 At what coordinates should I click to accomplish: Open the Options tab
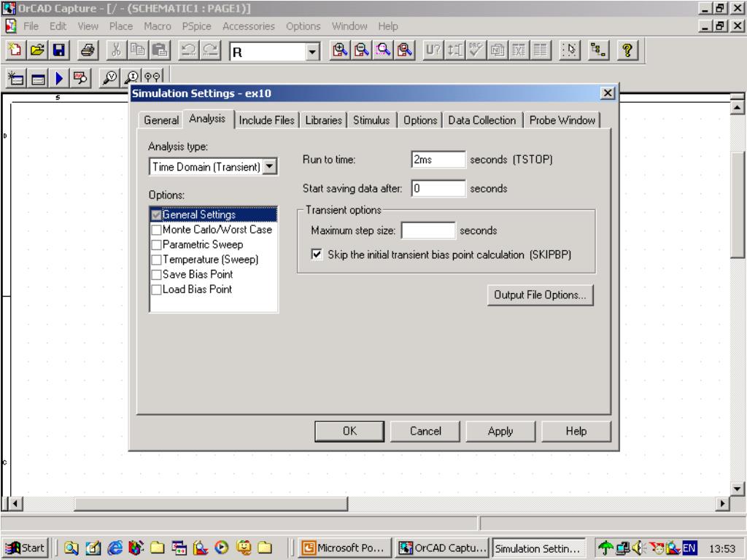click(x=420, y=120)
